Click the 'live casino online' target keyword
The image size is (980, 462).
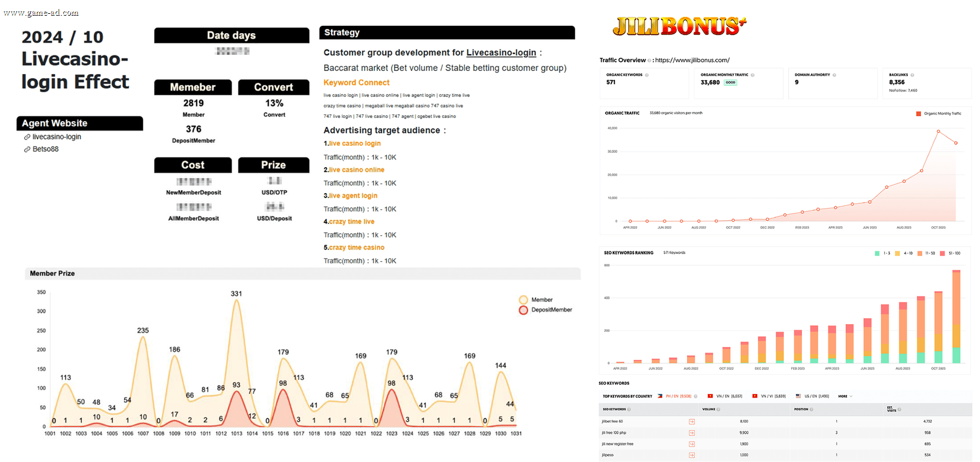[x=356, y=170]
